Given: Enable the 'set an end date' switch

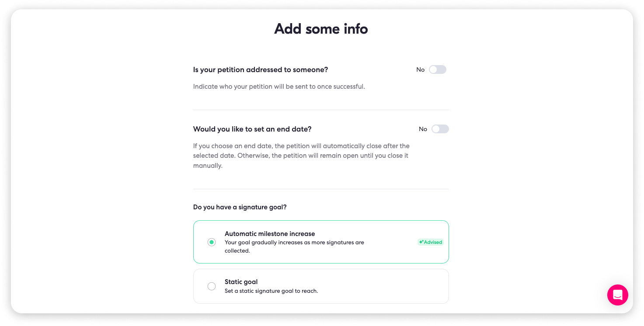Looking at the screenshot, I should pyautogui.click(x=440, y=129).
